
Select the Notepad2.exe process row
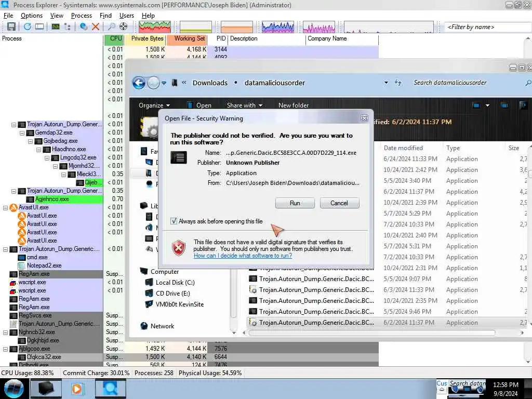44,265
